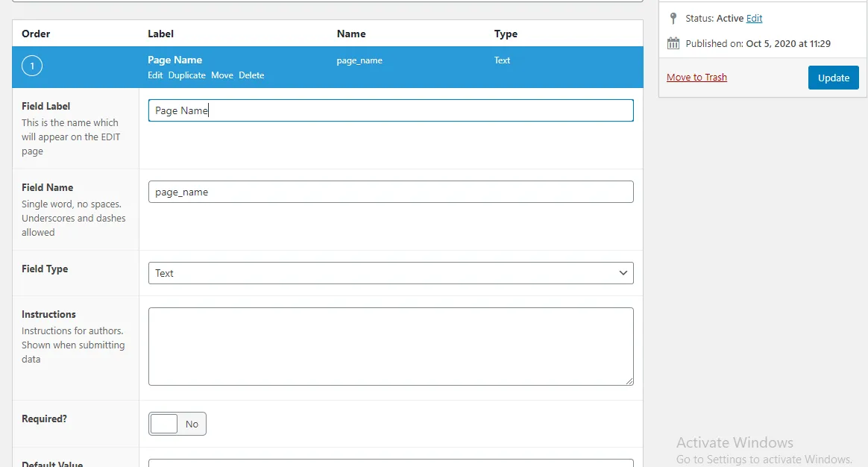The height and width of the screenshot is (467, 868).
Task: Select the Field Name input containing page_name
Action: [391, 191]
